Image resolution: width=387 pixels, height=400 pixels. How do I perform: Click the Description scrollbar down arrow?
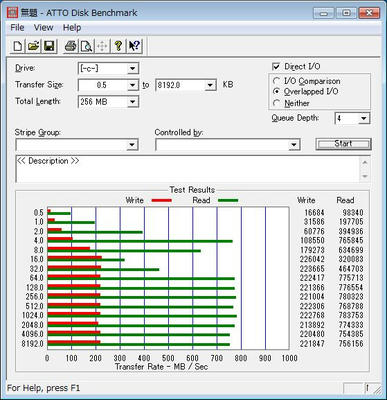[365, 176]
